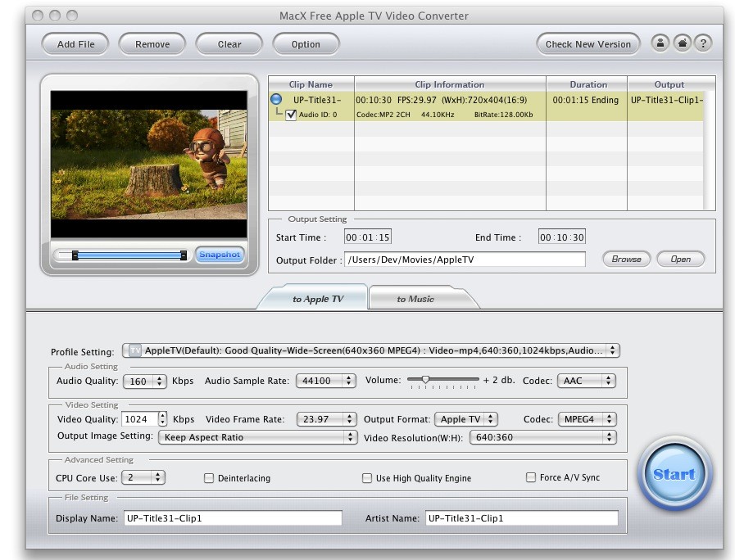The width and height of the screenshot is (735, 560).
Task: Click the Display Name input field
Action: 233,518
